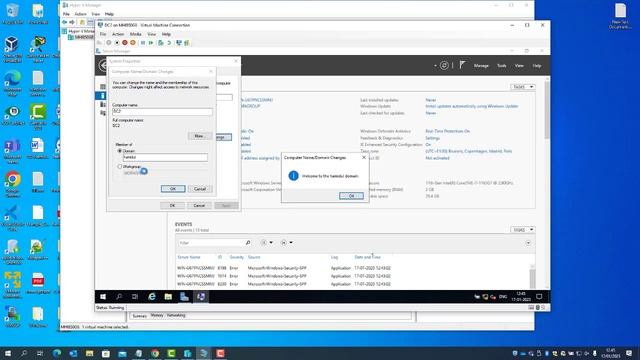Create a Checkpoint using the VM toolbar icon
The image size is (640, 360).
click(x=161, y=42)
